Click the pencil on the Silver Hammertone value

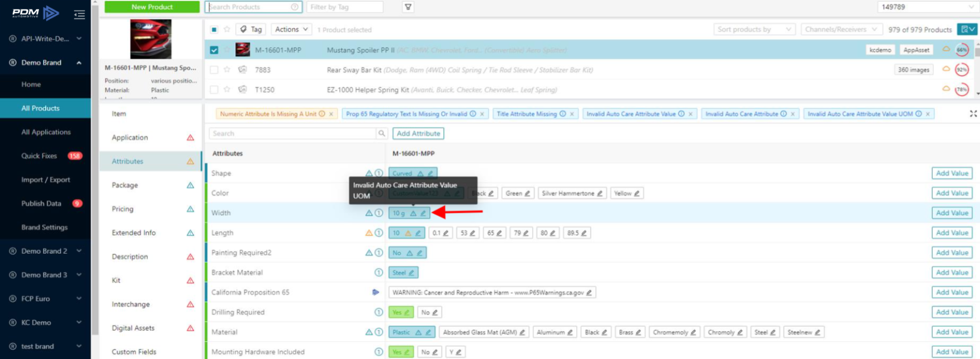click(600, 194)
